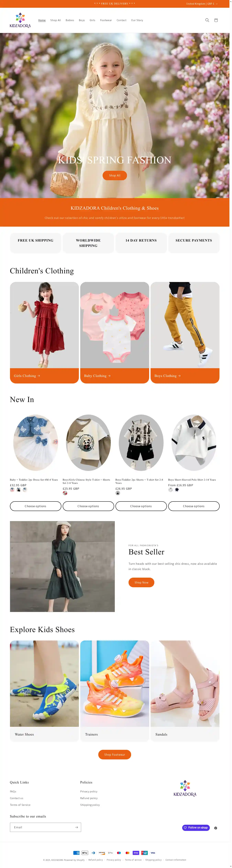
Task: Click the KIDZADORA footer logo
Action: (185, 788)
